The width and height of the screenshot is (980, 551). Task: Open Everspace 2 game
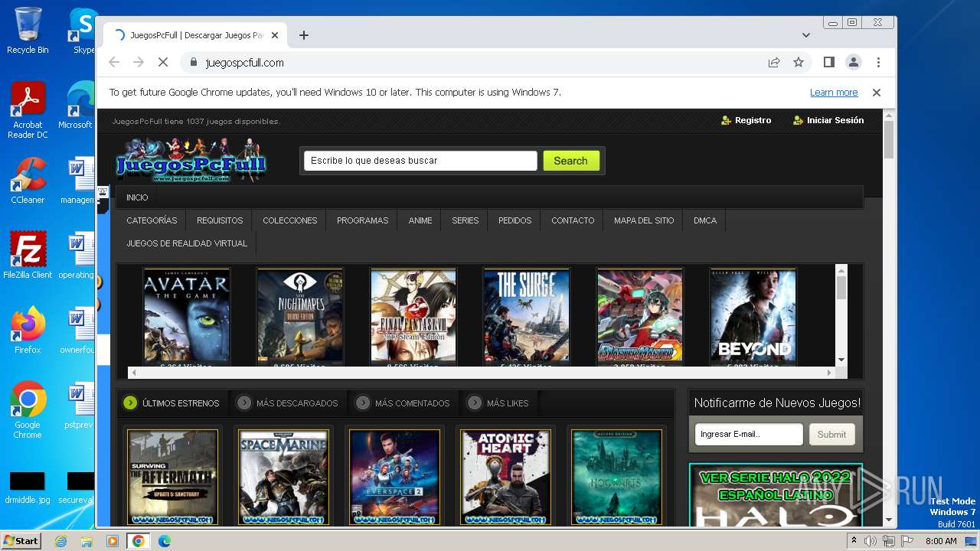394,476
